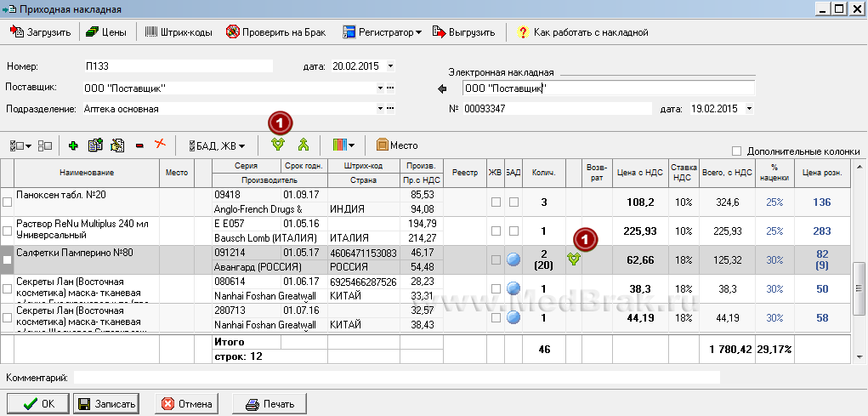The height and width of the screenshot is (416, 868).
Task: Open the select-all checkboxes dropdown icon
Action: [20, 145]
